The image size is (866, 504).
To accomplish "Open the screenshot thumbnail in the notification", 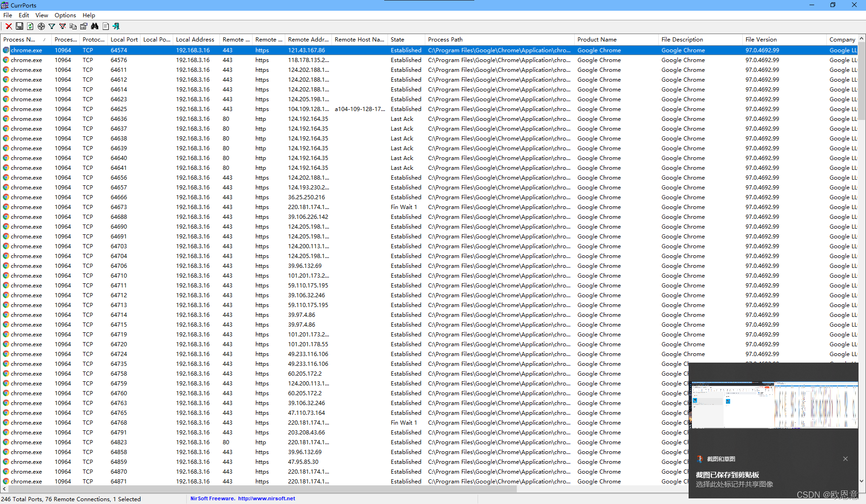I will [x=774, y=405].
